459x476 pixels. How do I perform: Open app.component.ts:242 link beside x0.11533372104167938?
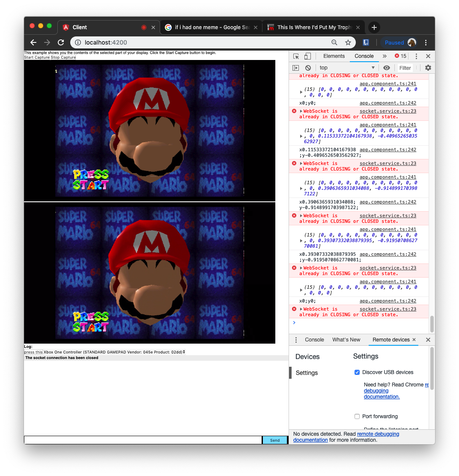387,150
